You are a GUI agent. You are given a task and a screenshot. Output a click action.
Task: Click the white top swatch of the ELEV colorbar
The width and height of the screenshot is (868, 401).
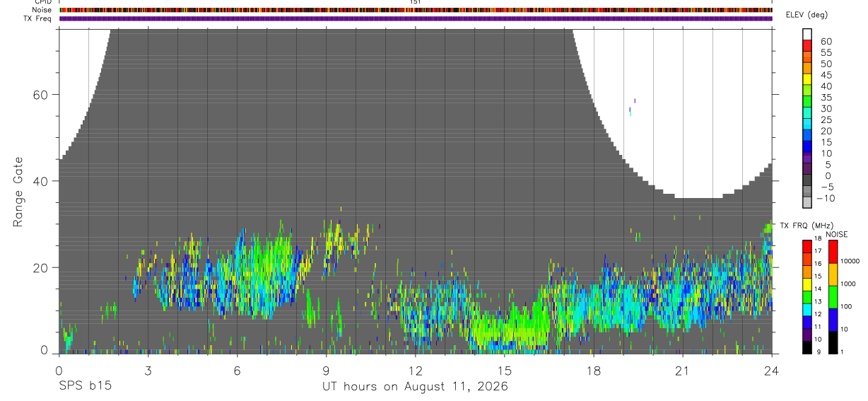807,35
